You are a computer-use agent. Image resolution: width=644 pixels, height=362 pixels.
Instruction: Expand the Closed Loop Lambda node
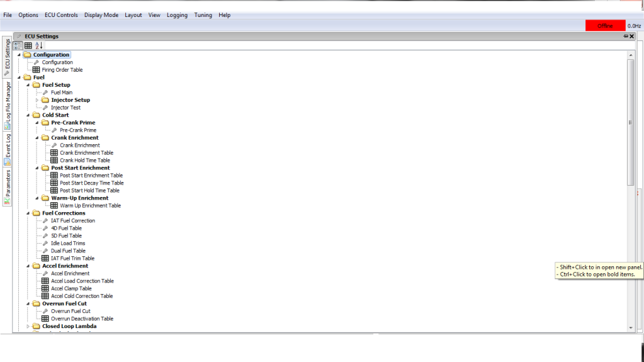click(x=28, y=326)
